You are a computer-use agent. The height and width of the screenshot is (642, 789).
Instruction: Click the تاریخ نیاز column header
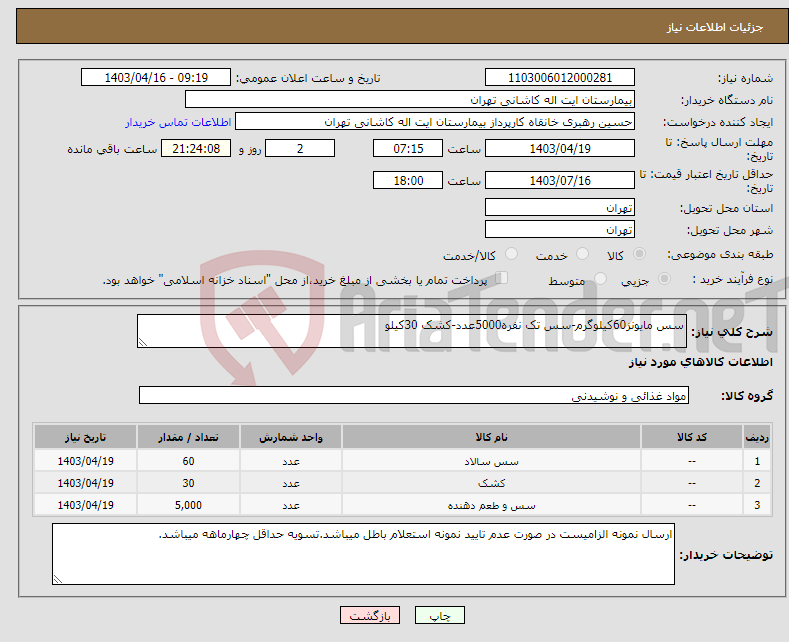[x=85, y=437]
